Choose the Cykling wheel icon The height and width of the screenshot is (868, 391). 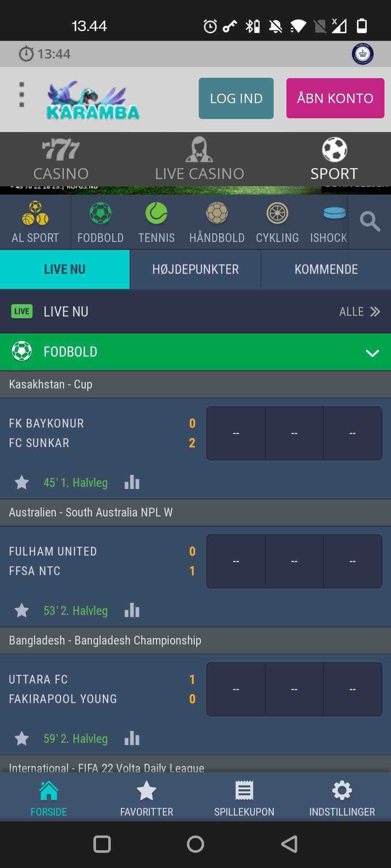tap(277, 213)
